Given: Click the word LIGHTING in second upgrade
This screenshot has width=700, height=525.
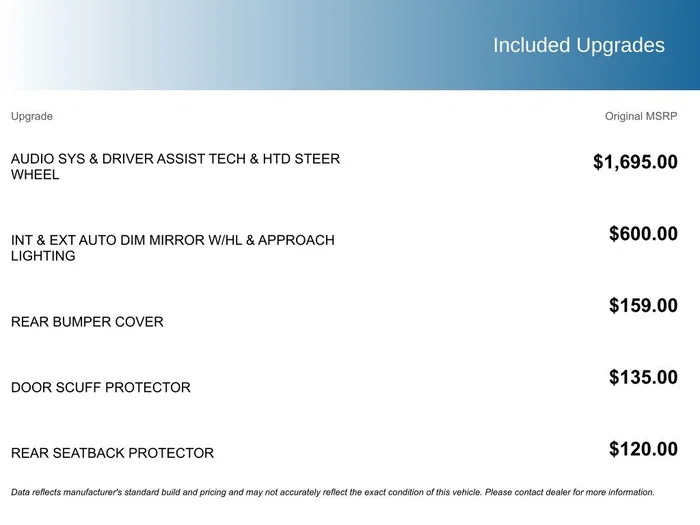Looking at the screenshot, I should (43, 256).
